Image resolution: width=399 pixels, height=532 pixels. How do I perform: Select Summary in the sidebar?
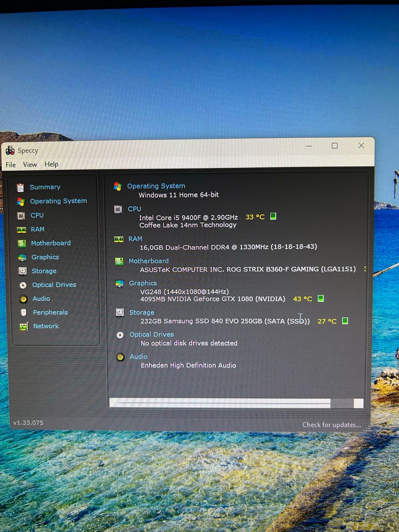(x=45, y=187)
